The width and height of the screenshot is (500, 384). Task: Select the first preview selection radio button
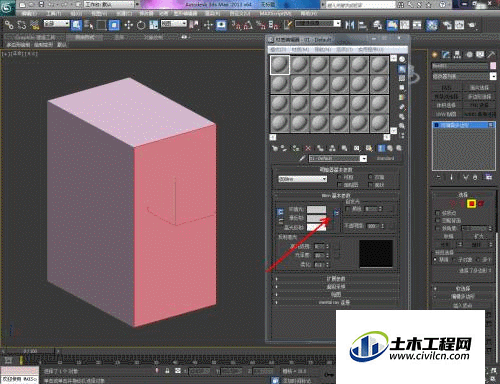(435, 259)
